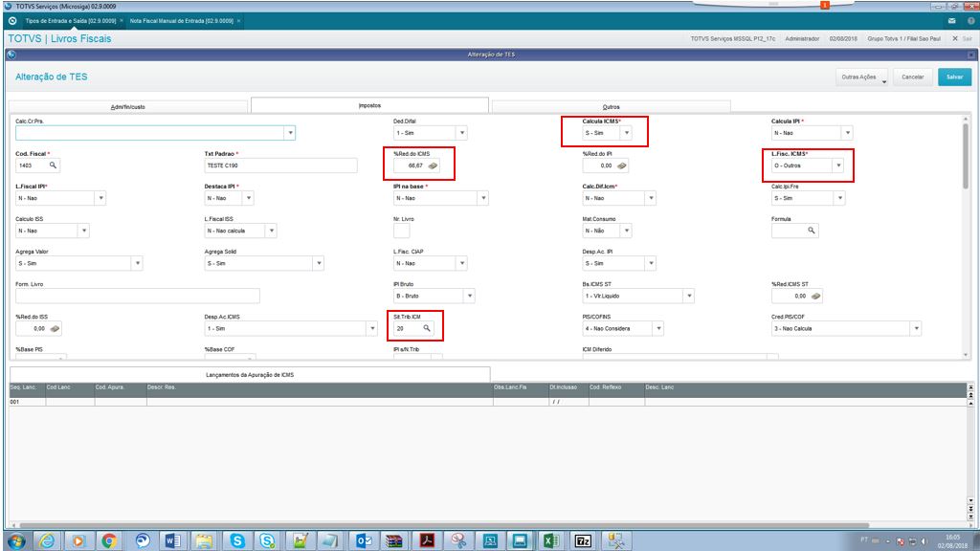Expand the Cred.PIS/COF dropdown
980x551 pixels.
[x=916, y=329]
